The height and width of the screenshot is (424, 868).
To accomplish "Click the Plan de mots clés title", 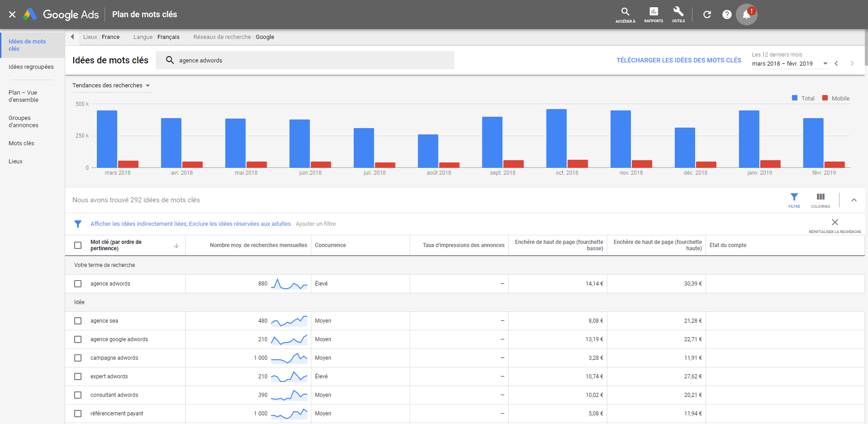I will click(x=145, y=14).
